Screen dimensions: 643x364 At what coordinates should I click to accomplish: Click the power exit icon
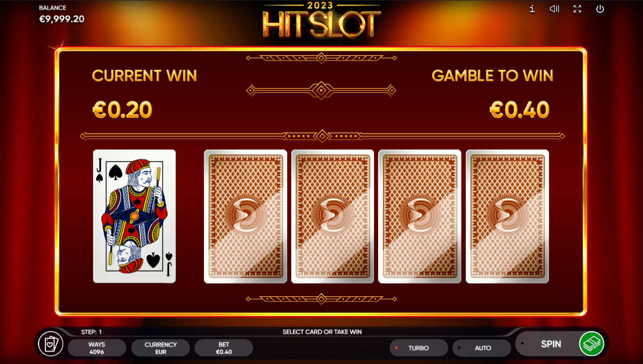coord(600,9)
